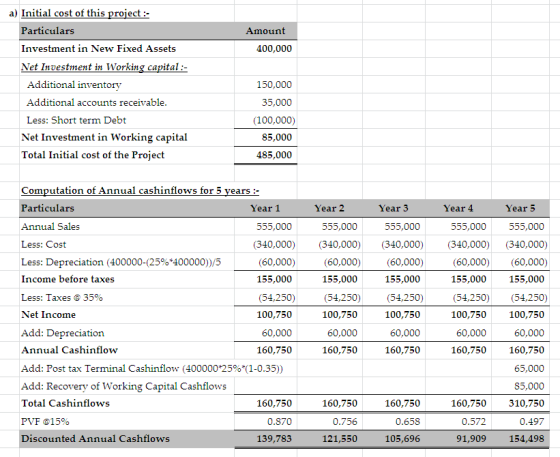Viewport: 560px width, 457px height.
Task: Select the "Less: Depreciation" formula label
Action: pos(121,262)
